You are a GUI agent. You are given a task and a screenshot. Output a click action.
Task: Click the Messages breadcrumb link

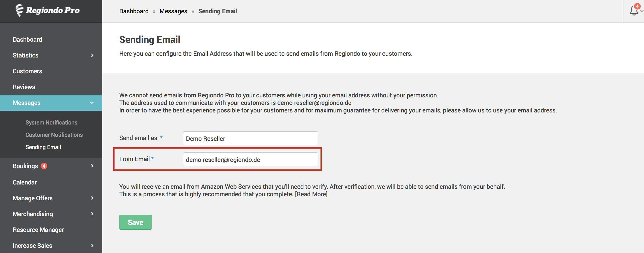coord(173,11)
